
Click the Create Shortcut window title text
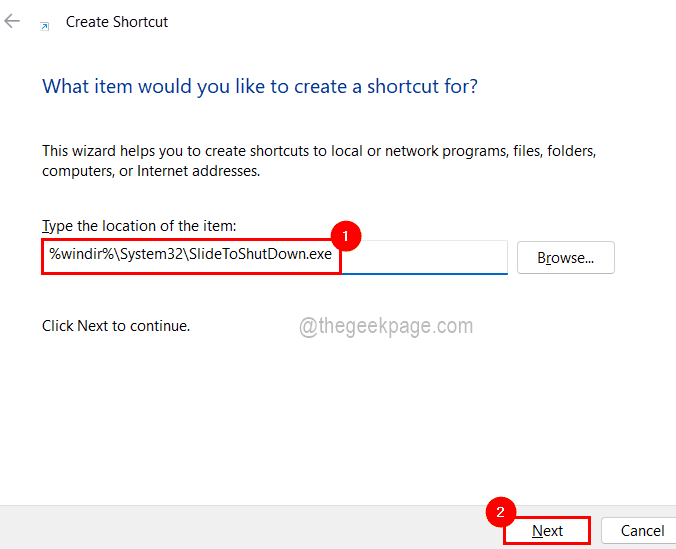117,22
